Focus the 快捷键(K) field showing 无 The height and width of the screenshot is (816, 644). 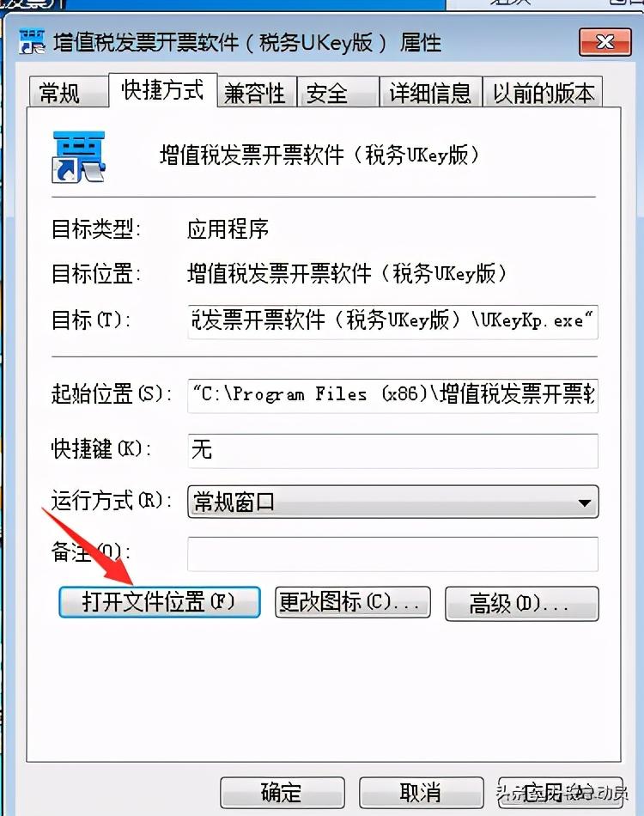point(392,450)
